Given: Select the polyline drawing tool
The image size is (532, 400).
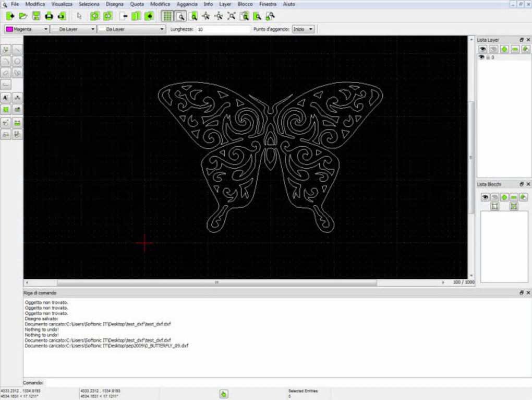Looking at the screenshot, I should [6, 84].
